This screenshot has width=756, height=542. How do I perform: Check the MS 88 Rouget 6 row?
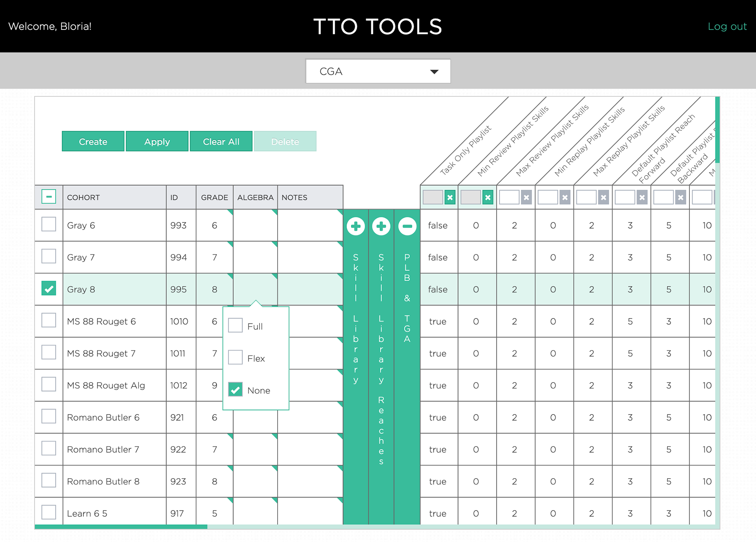(x=49, y=320)
